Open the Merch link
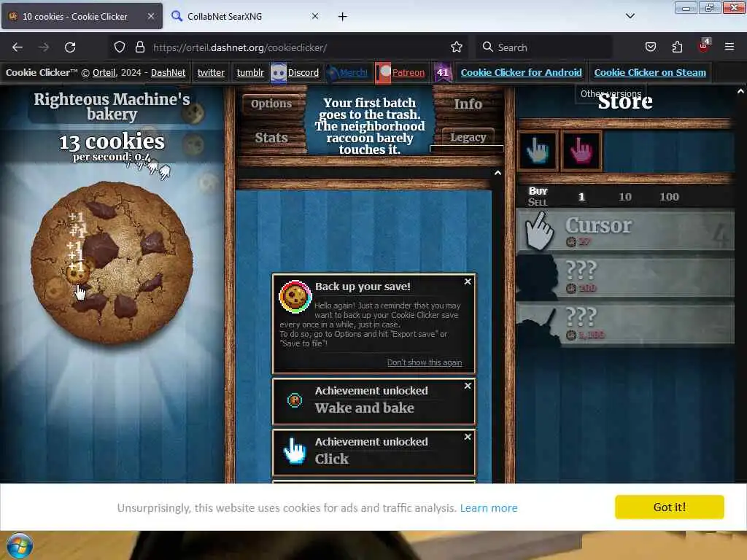747x560 pixels. [353, 72]
